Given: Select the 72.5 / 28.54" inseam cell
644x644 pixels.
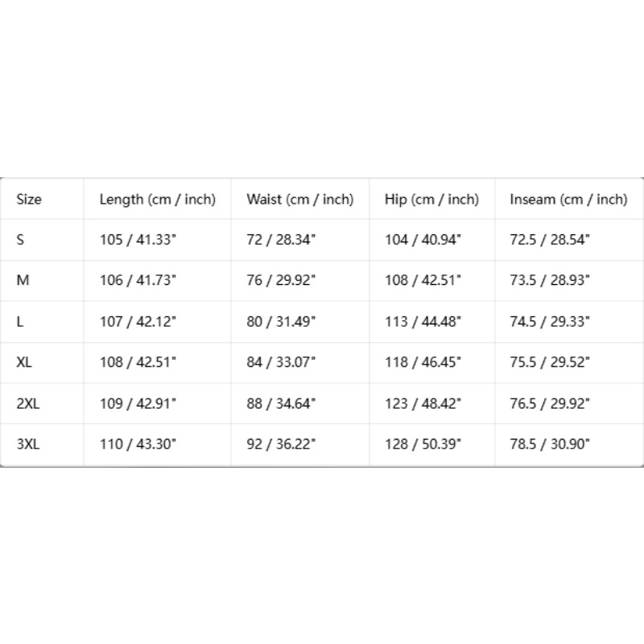Looking at the screenshot, I should click(550, 239).
